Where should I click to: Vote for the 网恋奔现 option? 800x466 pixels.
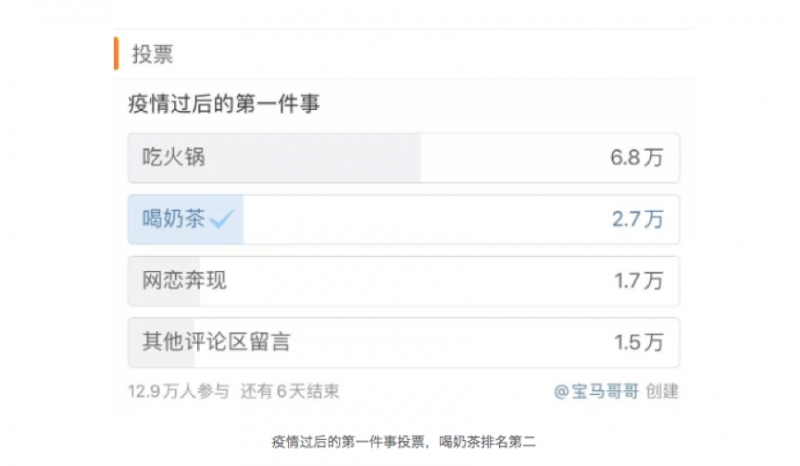tap(184, 281)
